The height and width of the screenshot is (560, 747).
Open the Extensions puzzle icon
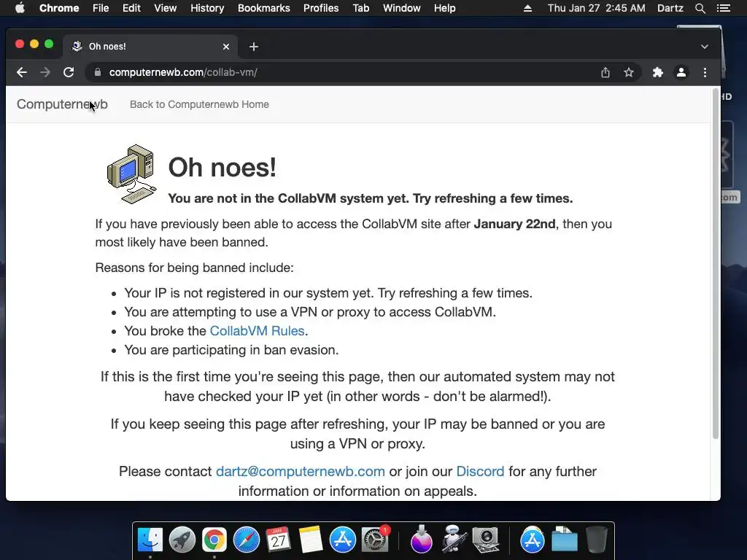point(658,72)
